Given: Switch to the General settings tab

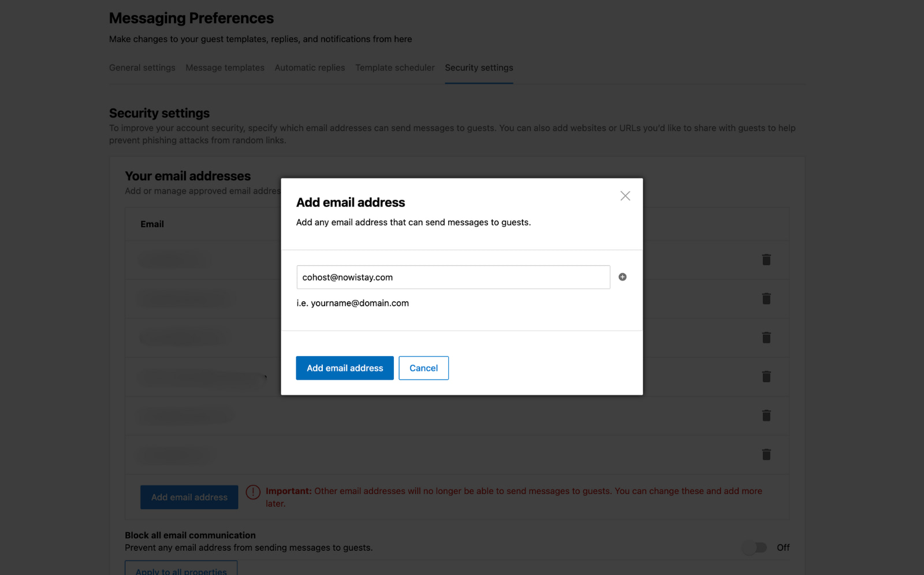Looking at the screenshot, I should click(x=141, y=68).
